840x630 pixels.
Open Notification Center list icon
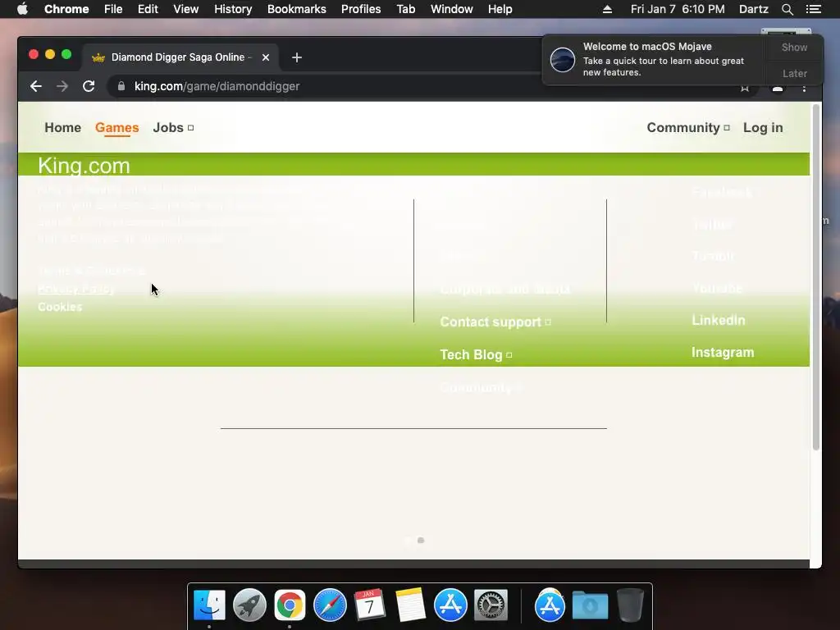[x=814, y=9]
